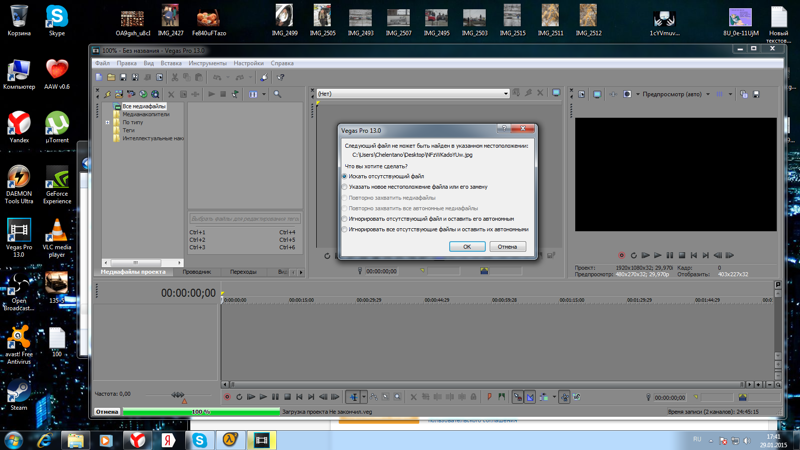Open the media Views dropdown arrow
This screenshot has width=800, height=450.
pos(264,94)
